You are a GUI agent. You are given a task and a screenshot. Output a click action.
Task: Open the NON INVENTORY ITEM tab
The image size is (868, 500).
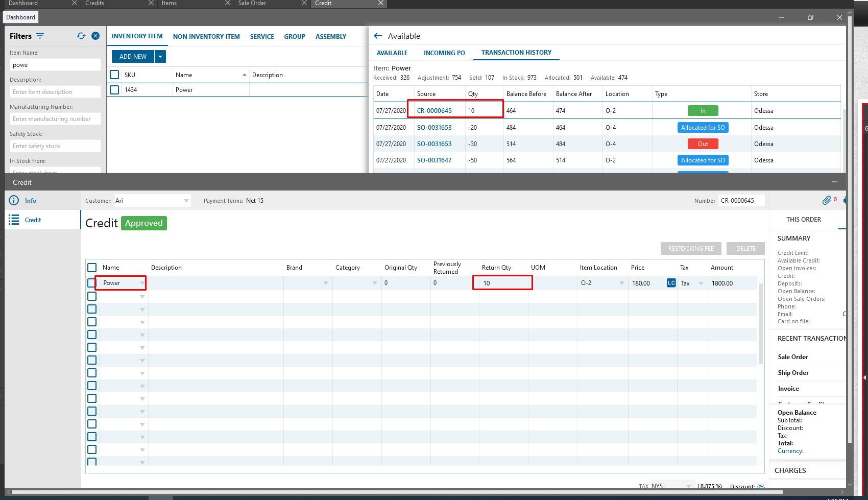click(x=206, y=37)
